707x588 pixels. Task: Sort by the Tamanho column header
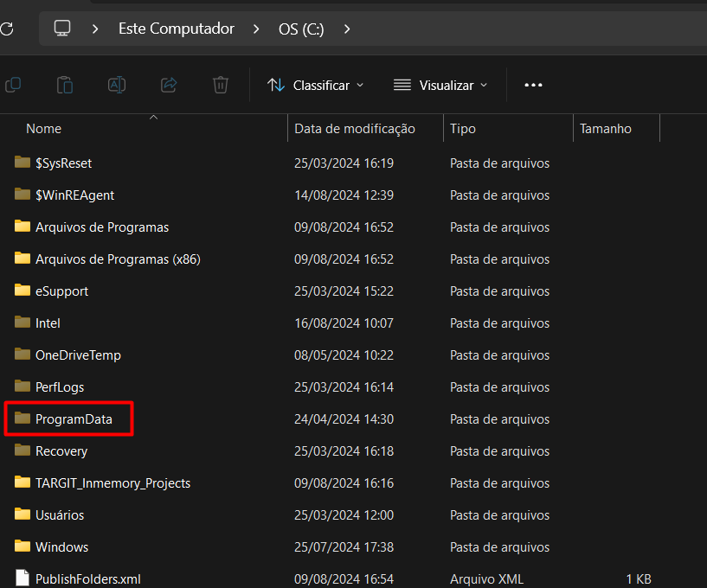[606, 129]
